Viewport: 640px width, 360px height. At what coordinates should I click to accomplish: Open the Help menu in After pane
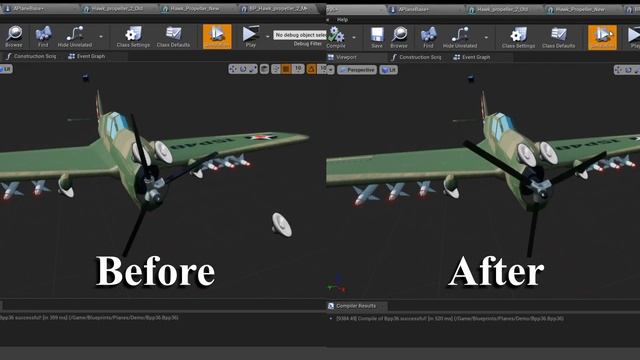point(342,20)
